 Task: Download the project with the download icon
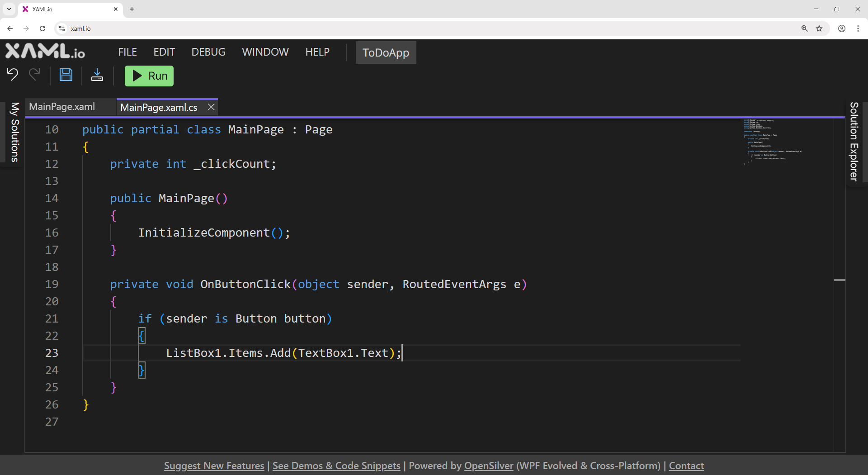coord(97,75)
